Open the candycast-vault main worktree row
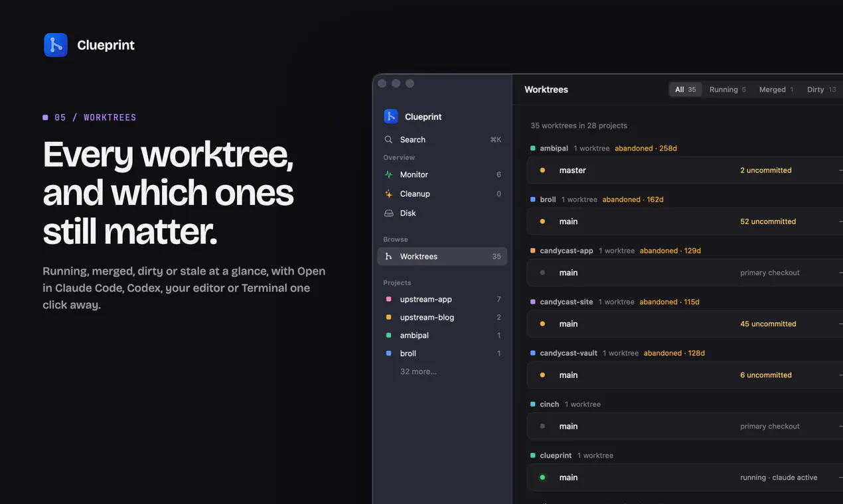Viewport: 843px width, 504px height. point(685,375)
